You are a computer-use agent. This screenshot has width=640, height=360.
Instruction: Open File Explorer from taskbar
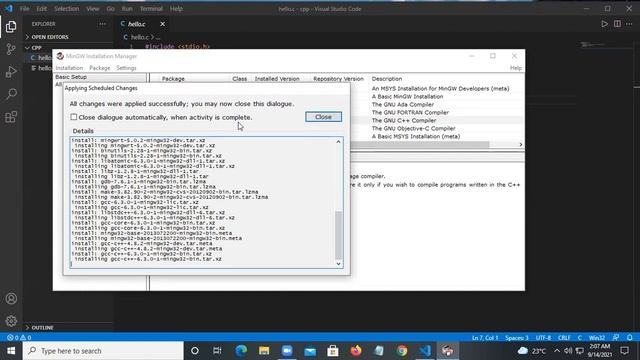pyautogui.click(x=264, y=351)
